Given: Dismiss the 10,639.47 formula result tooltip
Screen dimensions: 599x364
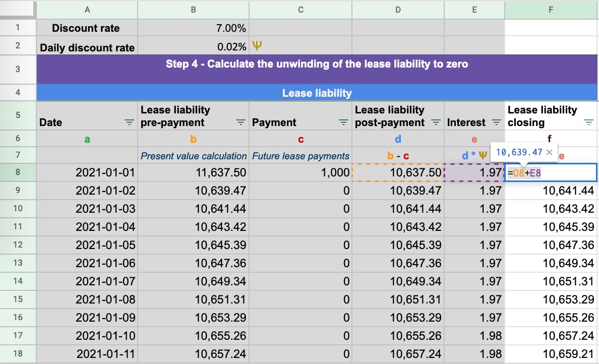Looking at the screenshot, I should pos(549,151).
